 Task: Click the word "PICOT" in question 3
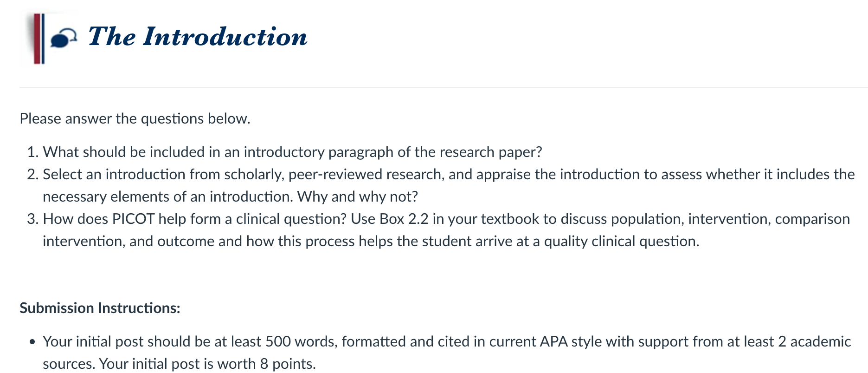pyautogui.click(x=134, y=219)
